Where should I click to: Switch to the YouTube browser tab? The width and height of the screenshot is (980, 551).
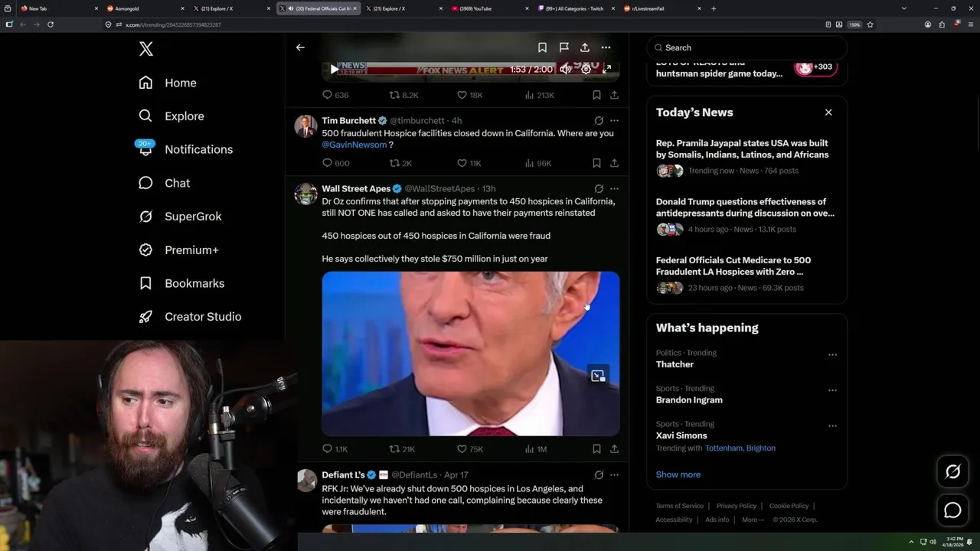pyautogui.click(x=488, y=8)
